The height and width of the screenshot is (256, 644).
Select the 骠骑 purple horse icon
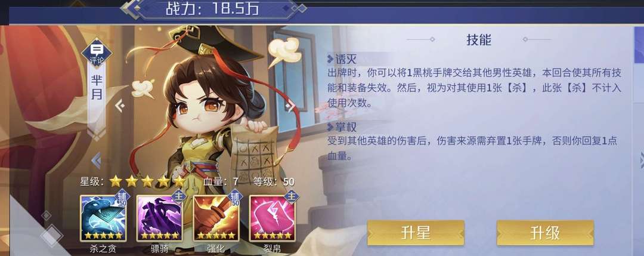(x=159, y=218)
